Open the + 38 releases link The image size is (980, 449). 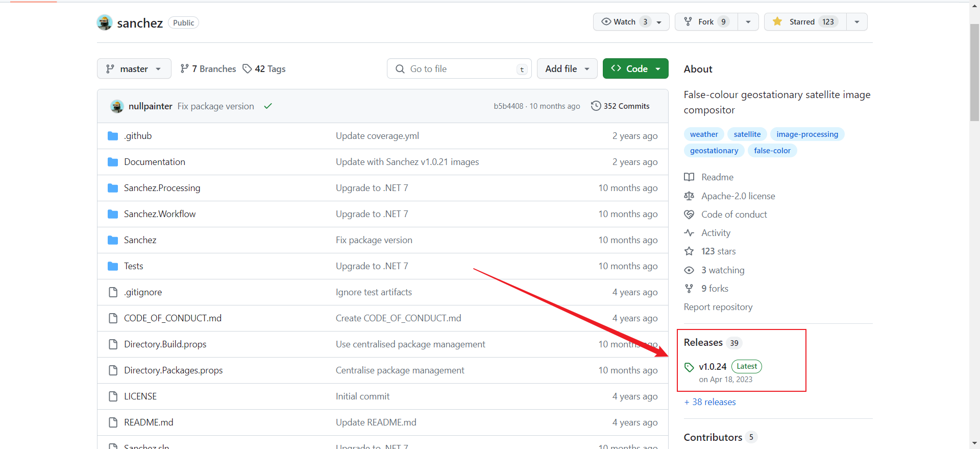(710, 402)
